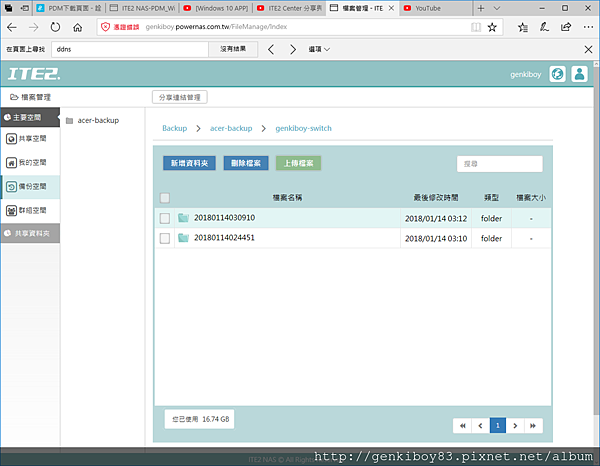
Task: Jump to the last results page
Action: click(x=533, y=425)
